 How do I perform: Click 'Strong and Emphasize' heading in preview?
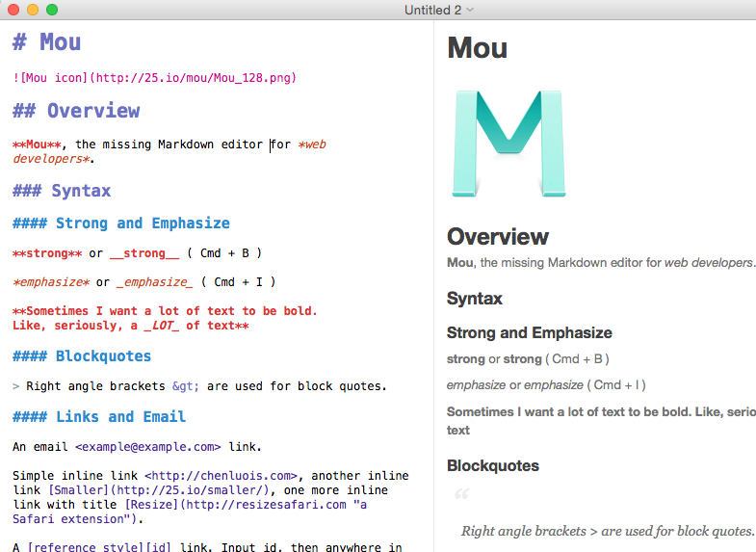tap(530, 332)
